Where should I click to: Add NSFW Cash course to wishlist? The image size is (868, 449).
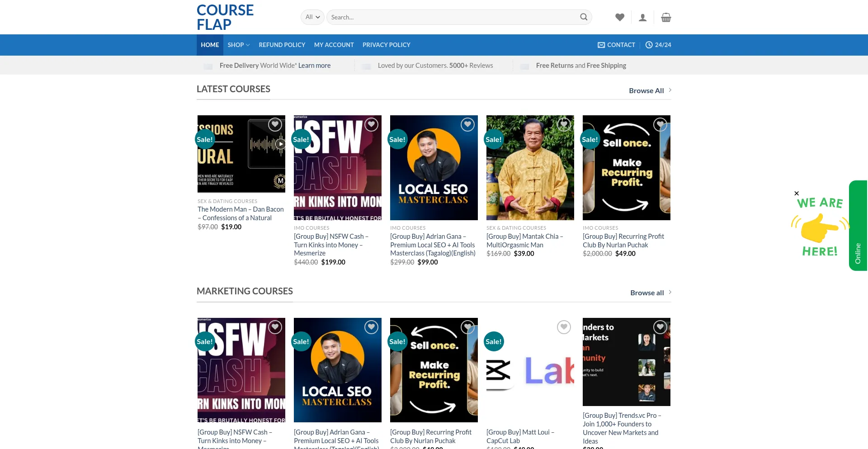371,124
